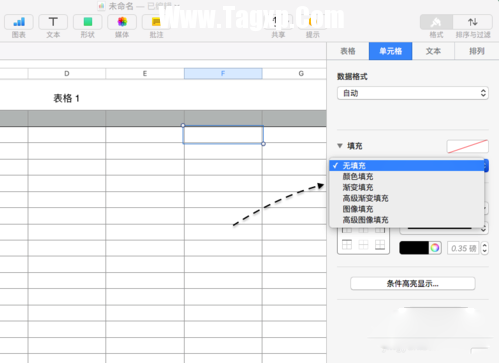Click the 条件高亮显示 button
The image size is (500, 363).
point(413,284)
